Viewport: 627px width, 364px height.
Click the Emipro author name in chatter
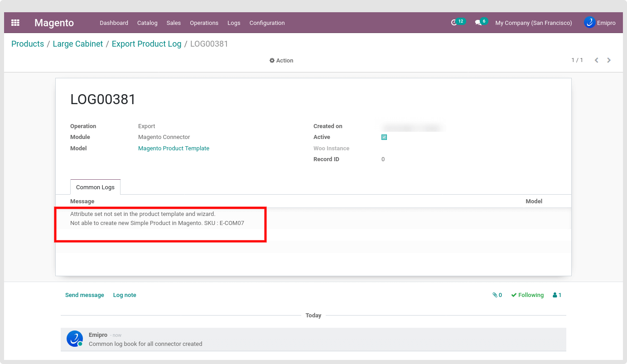click(x=98, y=335)
